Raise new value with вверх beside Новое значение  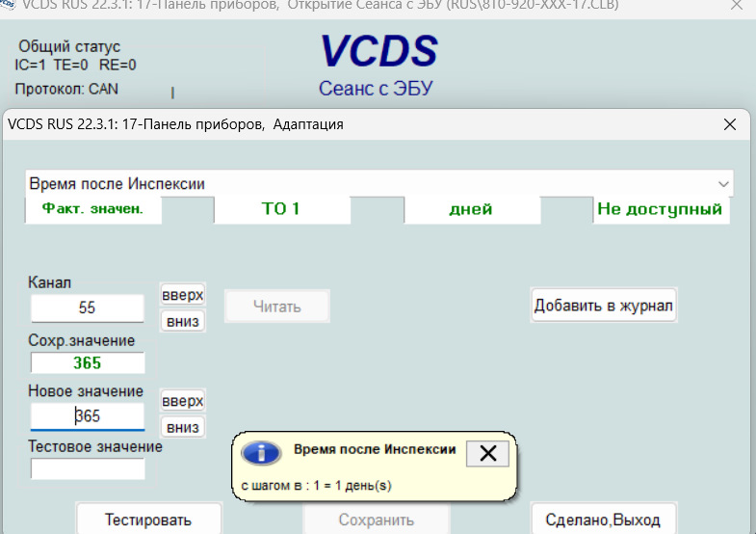coord(183,401)
